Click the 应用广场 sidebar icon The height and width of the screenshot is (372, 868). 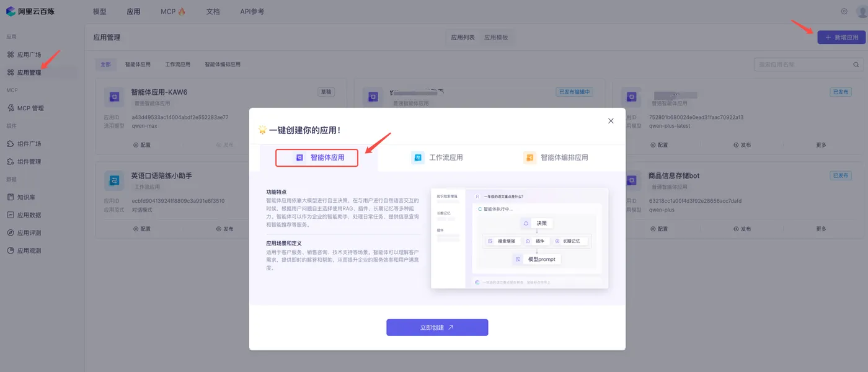(11, 55)
